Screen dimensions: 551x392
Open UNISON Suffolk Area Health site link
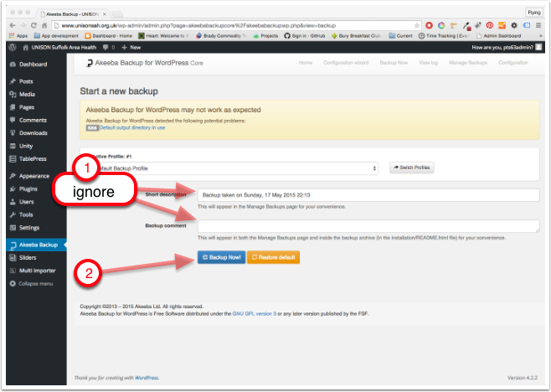coord(59,47)
